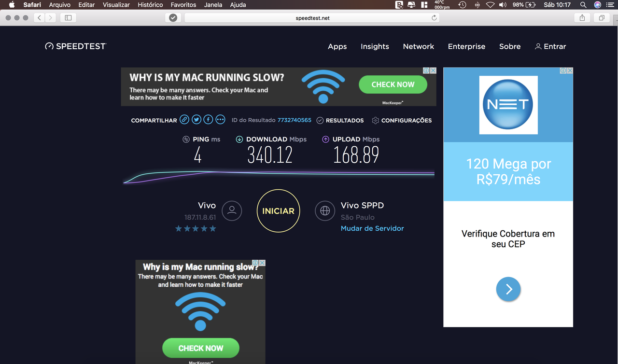Show all tabs overview in Safari
The width and height of the screenshot is (618, 364).
602,18
